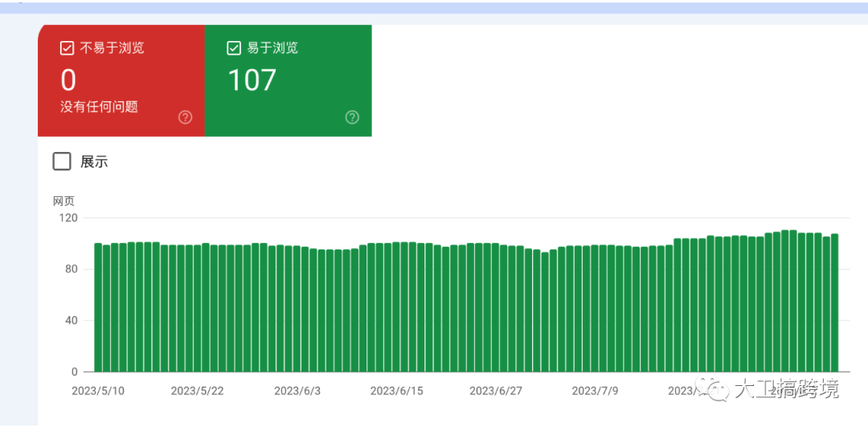
Task: Select the 0 count on red card
Action: [68, 80]
